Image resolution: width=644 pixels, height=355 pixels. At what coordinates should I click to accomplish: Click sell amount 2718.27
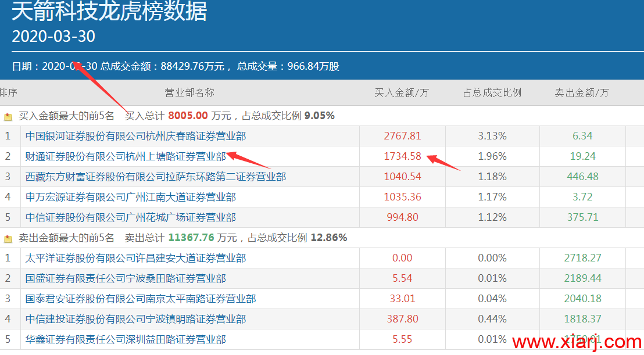582,258
